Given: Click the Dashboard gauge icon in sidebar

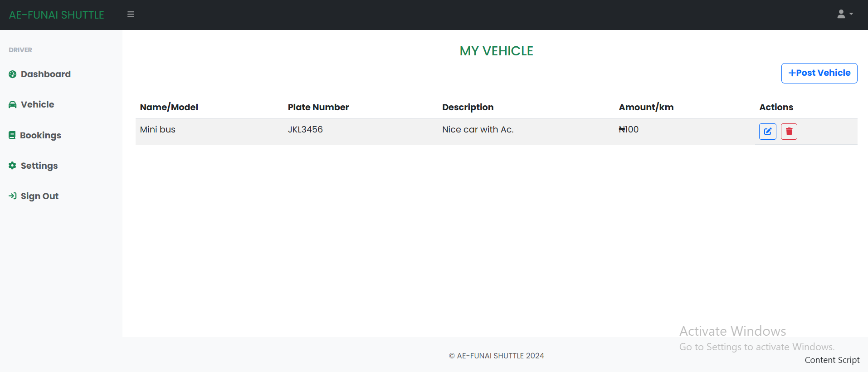Looking at the screenshot, I should (x=13, y=74).
